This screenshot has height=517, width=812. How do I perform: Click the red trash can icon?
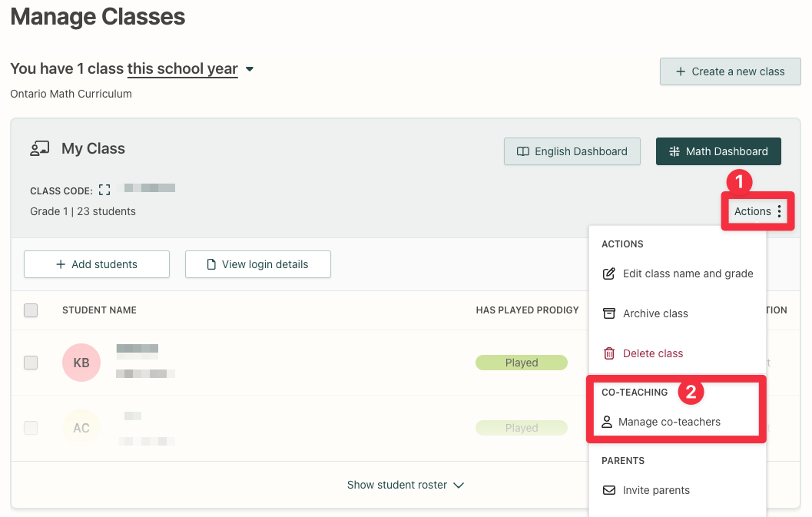pos(609,353)
